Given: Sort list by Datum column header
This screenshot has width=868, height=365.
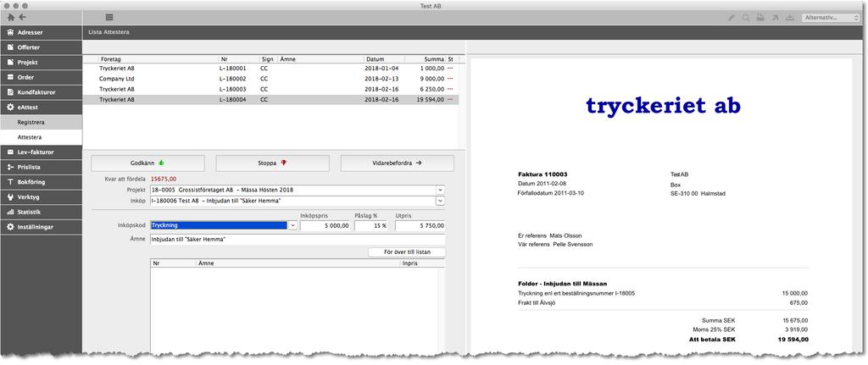Looking at the screenshot, I should coord(375,59).
